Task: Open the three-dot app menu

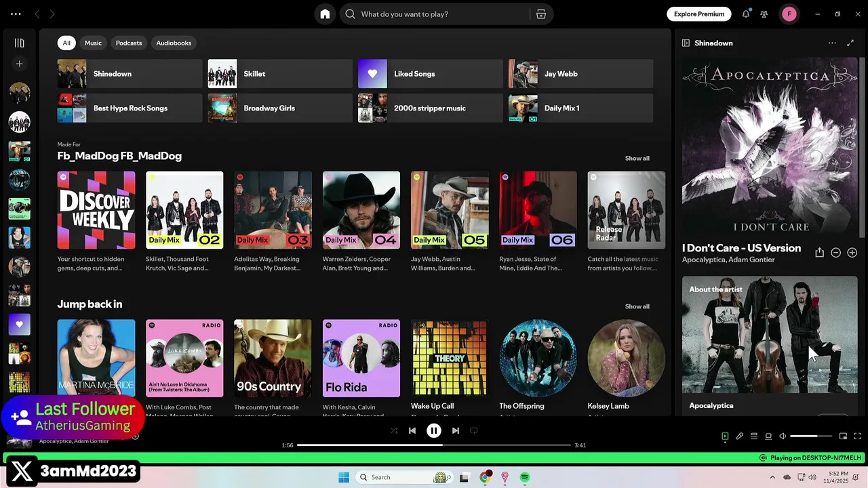Action: (x=16, y=14)
